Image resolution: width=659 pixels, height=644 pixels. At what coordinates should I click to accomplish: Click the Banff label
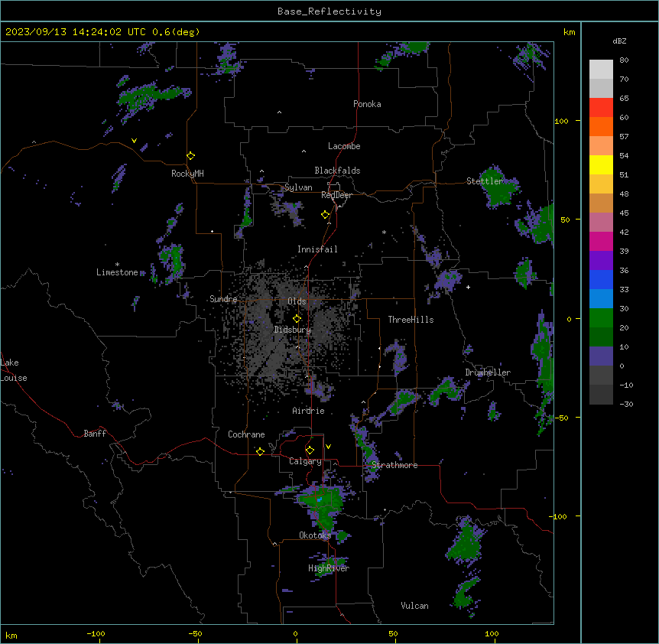(95, 434)
